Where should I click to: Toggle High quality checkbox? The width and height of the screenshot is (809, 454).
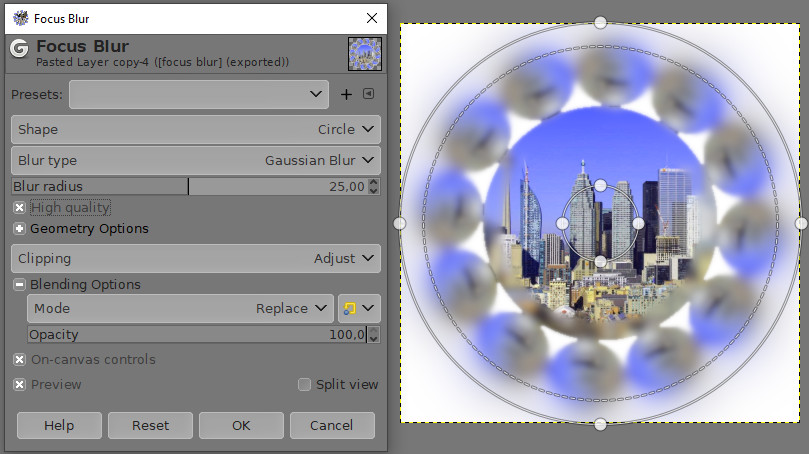pyautogui.click(x=20, y=207)
